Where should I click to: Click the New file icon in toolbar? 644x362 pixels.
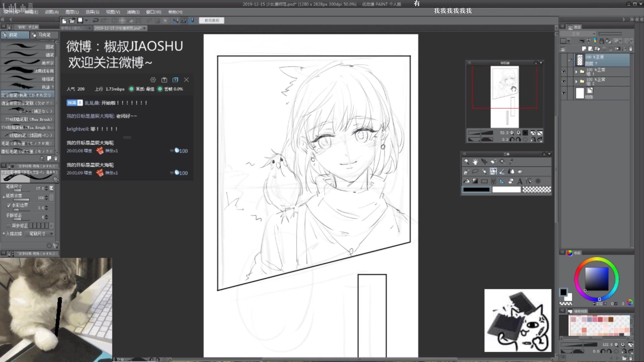point(64,21)
